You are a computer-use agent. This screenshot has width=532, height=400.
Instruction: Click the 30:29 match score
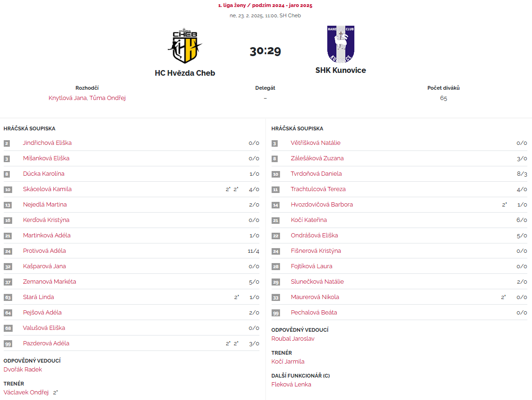tap(265, 51)
